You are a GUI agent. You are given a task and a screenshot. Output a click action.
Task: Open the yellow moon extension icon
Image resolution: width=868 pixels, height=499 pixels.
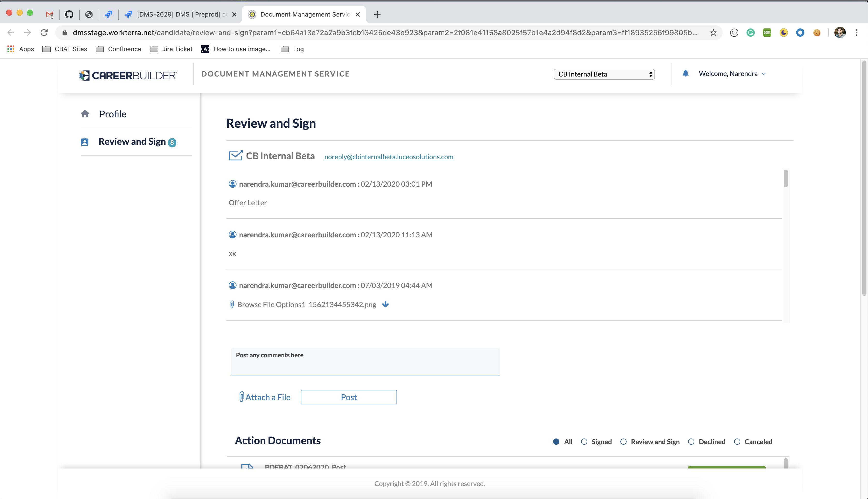[783, 33]
